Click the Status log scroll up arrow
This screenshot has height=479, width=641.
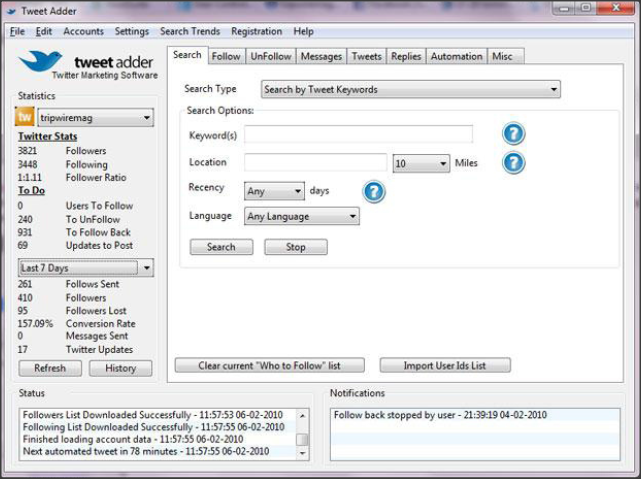(x=303, y=416)
